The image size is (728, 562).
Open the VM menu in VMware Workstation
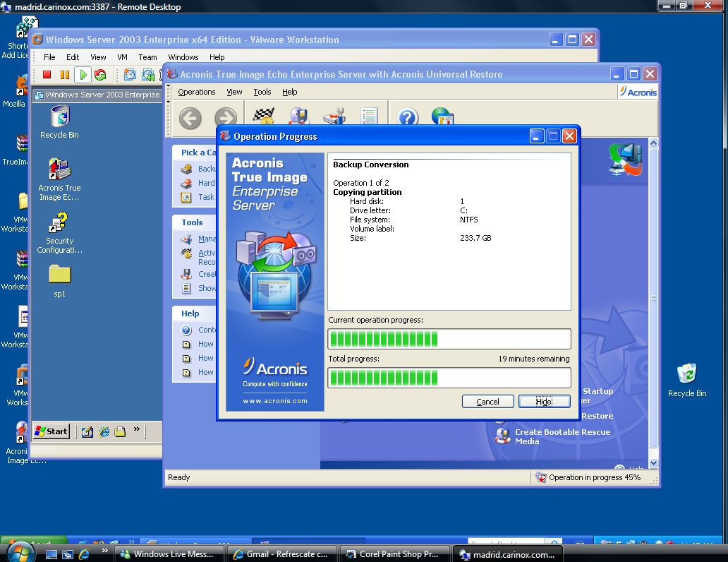point(123,57)
